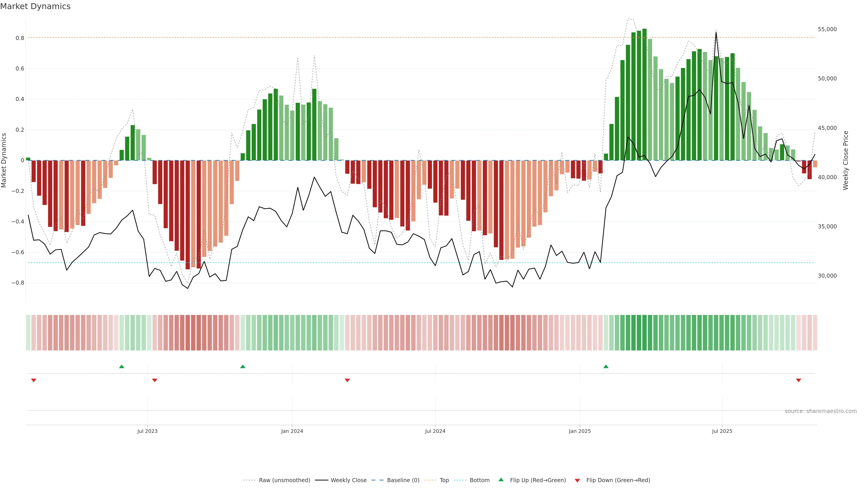Click the Flip Up legend triangle icon
This screenshot has height=488, width=868.
click(x=501, y=480)
